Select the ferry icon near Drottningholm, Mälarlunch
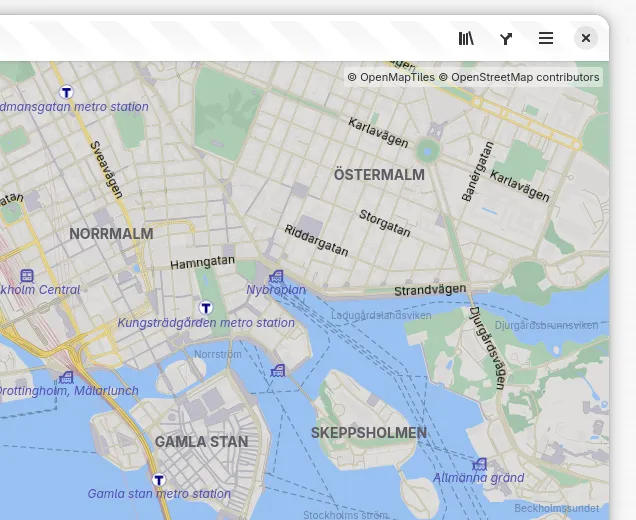 [67, 377]
